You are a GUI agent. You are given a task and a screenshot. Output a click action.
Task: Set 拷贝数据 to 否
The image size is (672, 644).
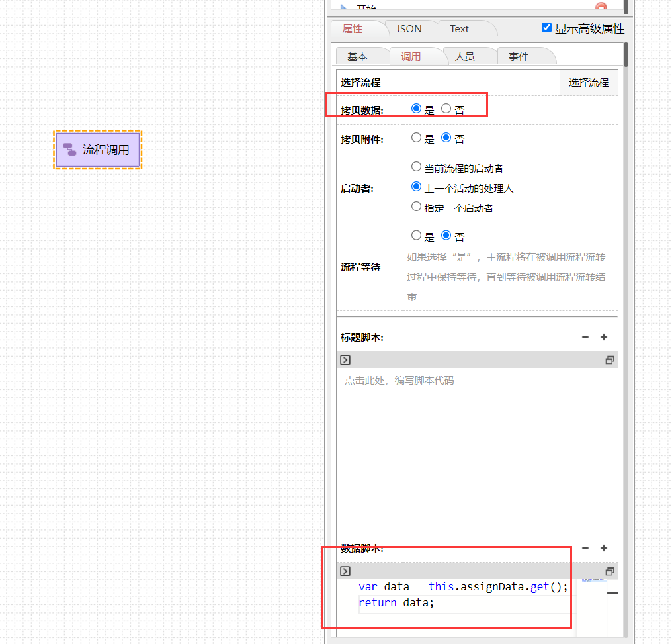click(x=446, y=109)
